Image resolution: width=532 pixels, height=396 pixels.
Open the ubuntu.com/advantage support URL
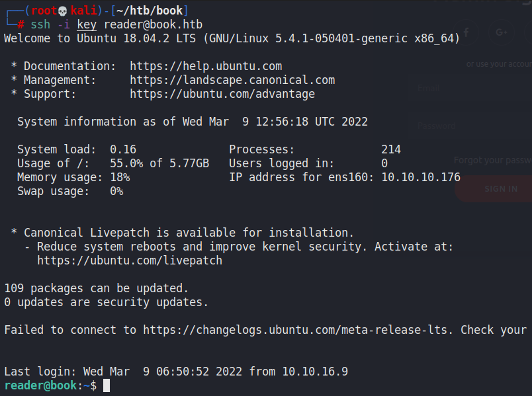click(222, 94)
